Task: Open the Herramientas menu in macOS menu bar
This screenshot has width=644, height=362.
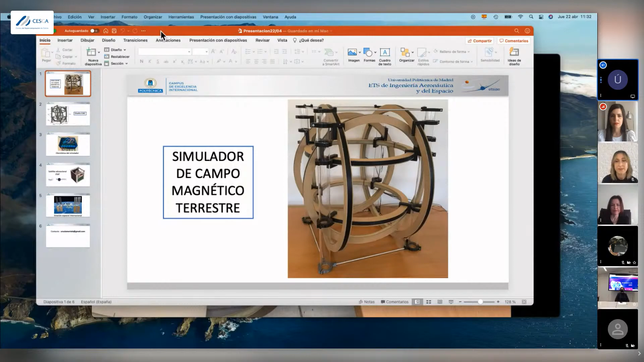Action: pyautogui.click(x=181, y=17)
